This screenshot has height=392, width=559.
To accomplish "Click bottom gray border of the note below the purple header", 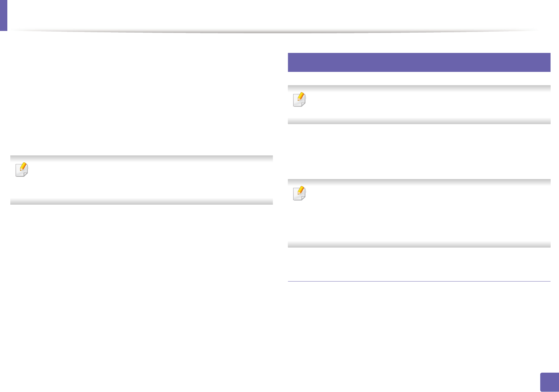I will point(419,122).
